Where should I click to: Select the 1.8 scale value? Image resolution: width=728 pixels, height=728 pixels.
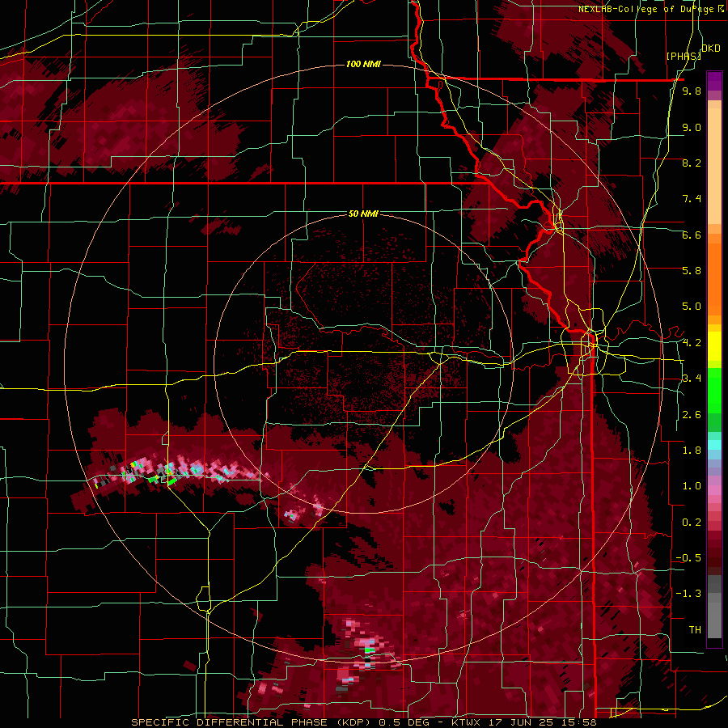(x=692, y=451)
